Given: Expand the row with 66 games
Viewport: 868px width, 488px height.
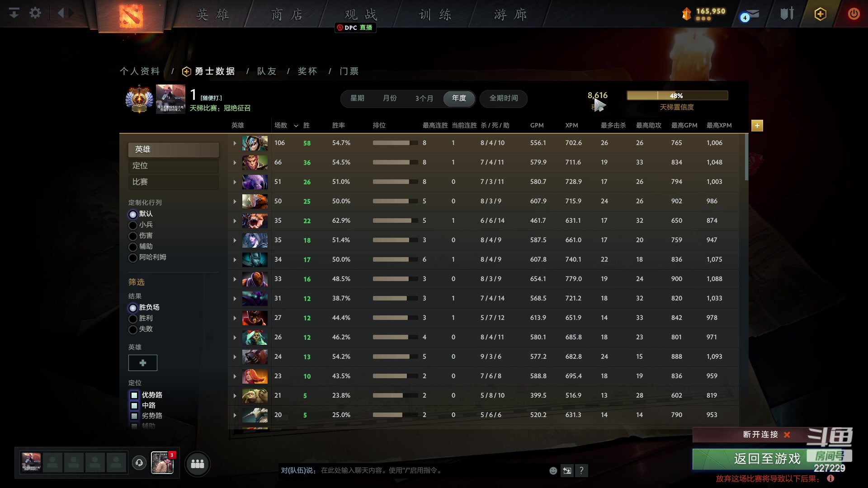Looking at the screenshot, I should [235, 163].
